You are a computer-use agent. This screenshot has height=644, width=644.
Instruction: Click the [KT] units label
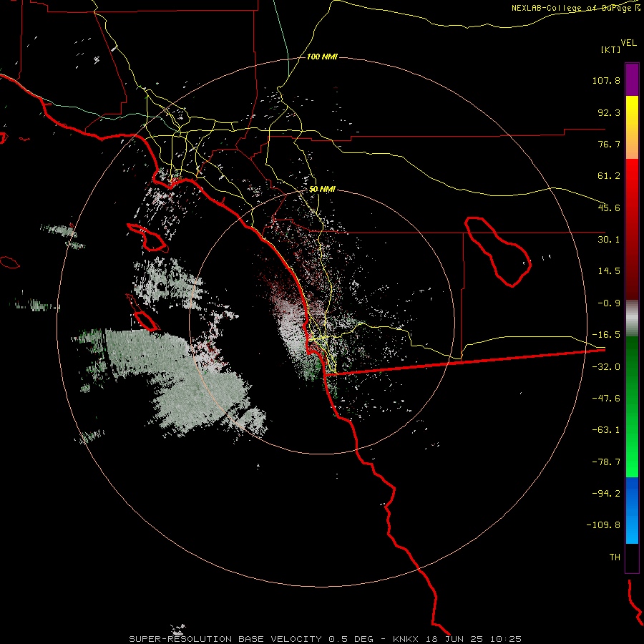610,49
